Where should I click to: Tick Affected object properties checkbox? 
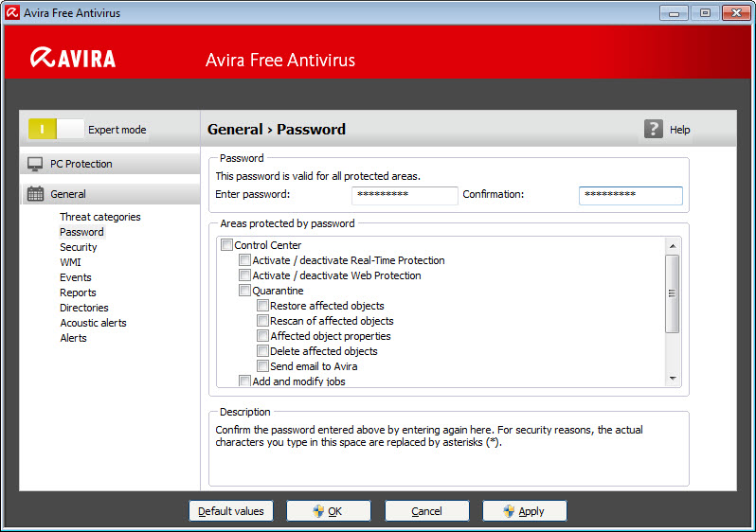pyautogui.click(x=262, y=336)
